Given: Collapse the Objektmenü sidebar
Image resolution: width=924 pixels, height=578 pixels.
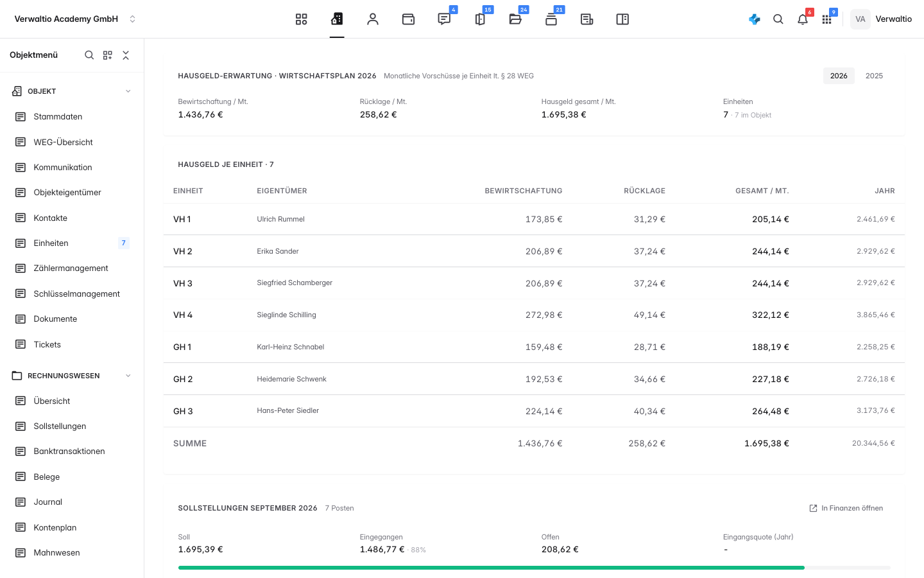Looking at the screenshot, I should pos(126,55).
